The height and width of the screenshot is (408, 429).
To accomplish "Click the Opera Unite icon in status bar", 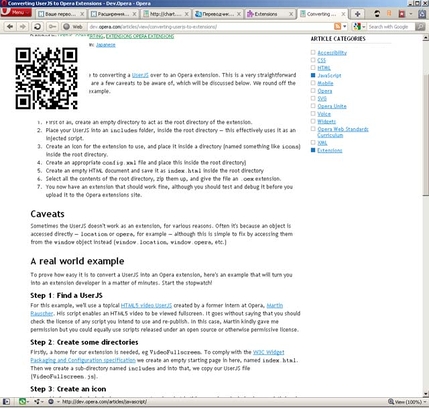I will 37,402.
